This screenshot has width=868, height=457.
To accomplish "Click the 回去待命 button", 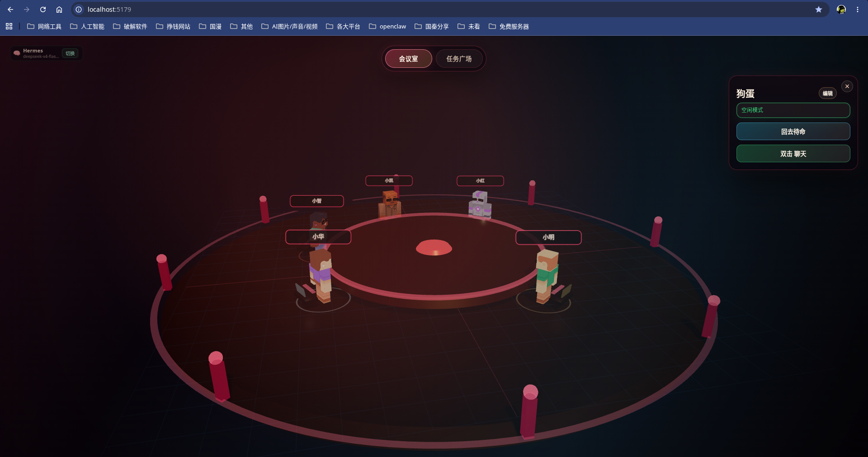I will (x=793, y=132).
